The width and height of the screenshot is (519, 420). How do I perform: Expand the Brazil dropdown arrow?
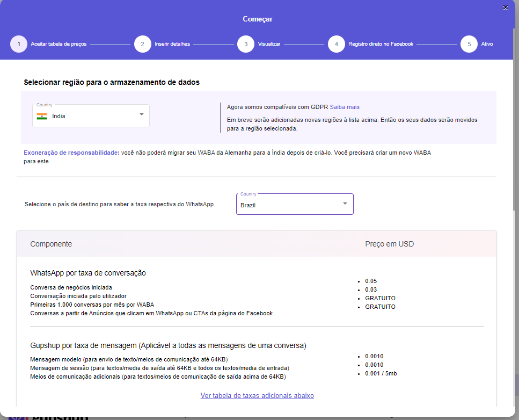[345, 204]
